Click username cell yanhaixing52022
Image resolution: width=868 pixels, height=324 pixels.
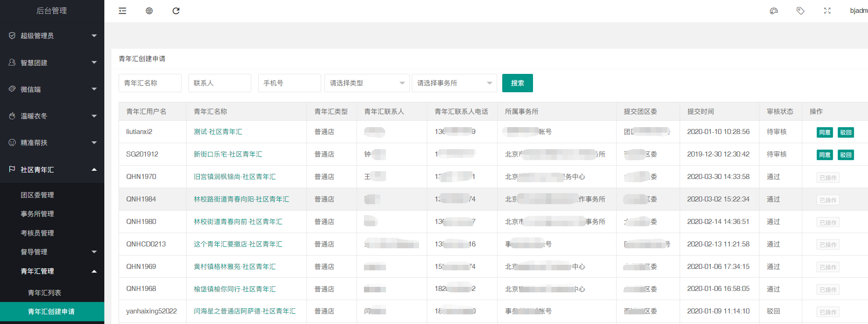pyautogui.click(x=152, y=311)
